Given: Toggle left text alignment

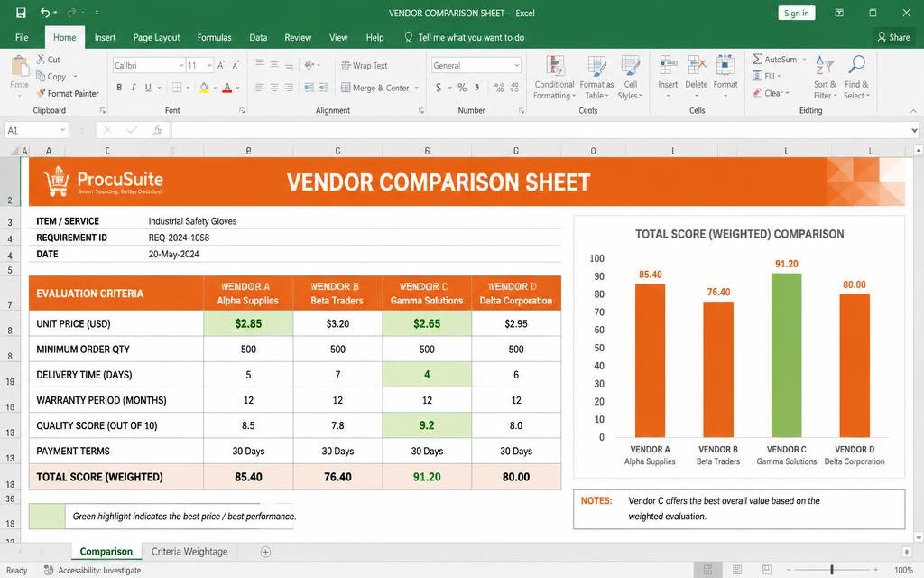Looking at the screenshot, I should [259, 88].
